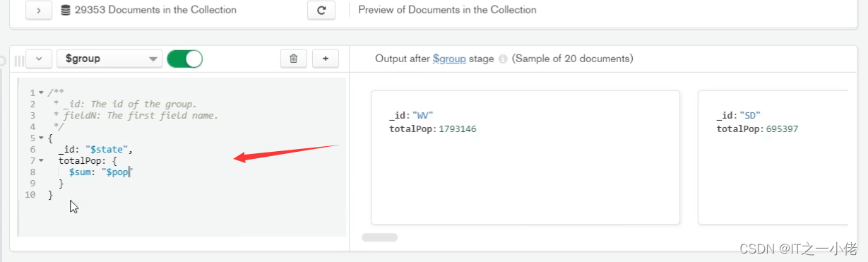Click the info icon beside the $group output label
Image resolution: width=868 pixels, height=262 pixels.
click(503, 59)
